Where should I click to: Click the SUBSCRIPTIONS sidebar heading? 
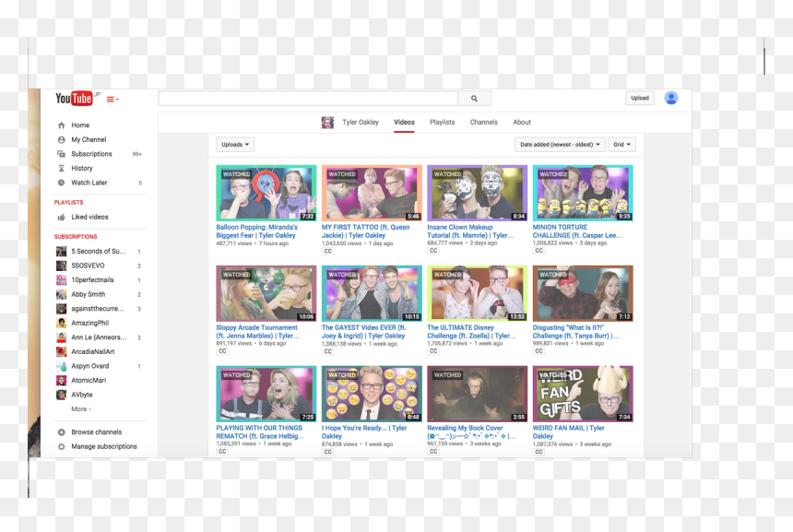tap(76, 237)
